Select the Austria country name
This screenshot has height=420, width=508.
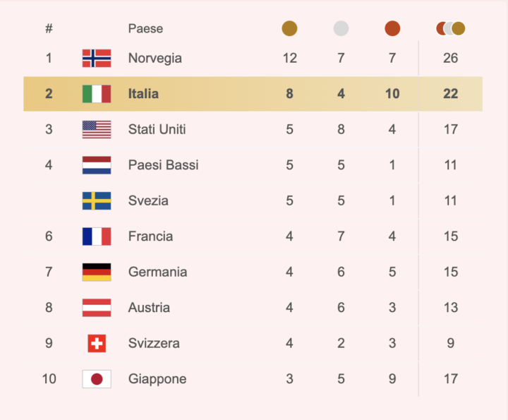tap(149, 308)
